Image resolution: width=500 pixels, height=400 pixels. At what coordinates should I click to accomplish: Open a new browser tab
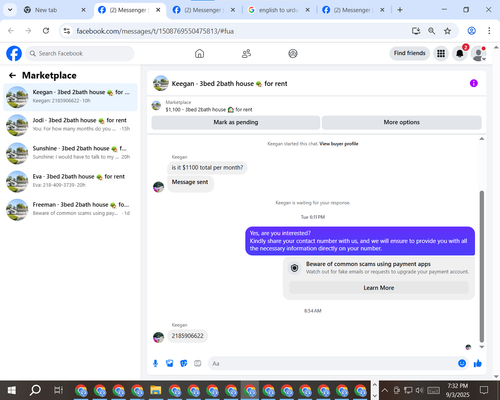(x=400, y=10)
